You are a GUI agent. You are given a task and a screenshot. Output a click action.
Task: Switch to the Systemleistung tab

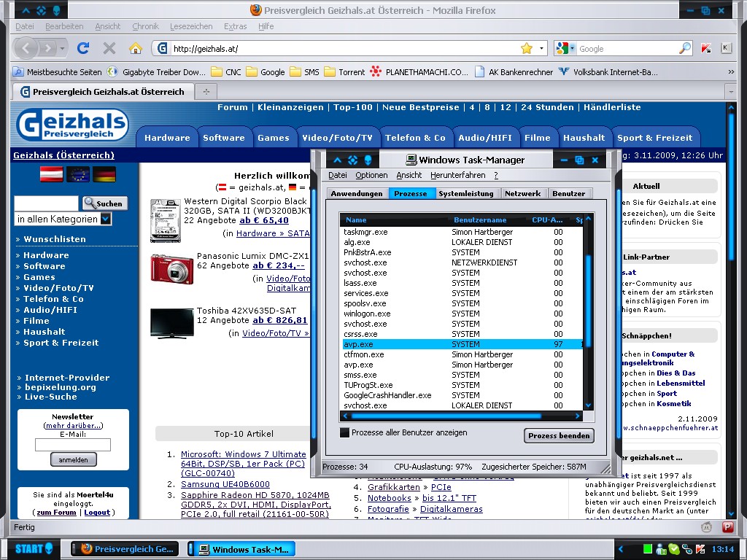466,193
